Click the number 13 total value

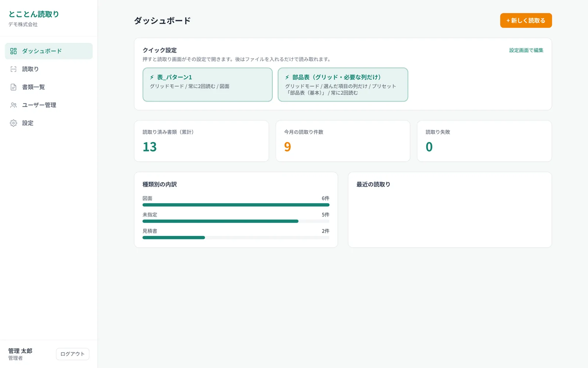[x=150, y=147]
